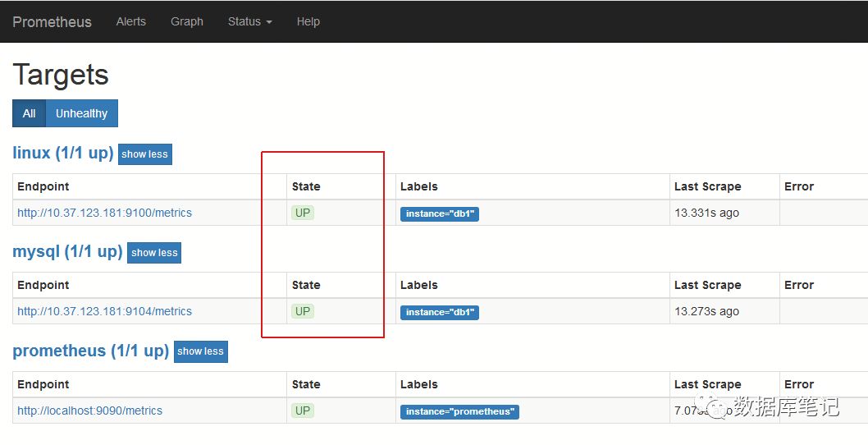Click the UP state badge for mysql
868x445 pixels.
pos(303,311)
